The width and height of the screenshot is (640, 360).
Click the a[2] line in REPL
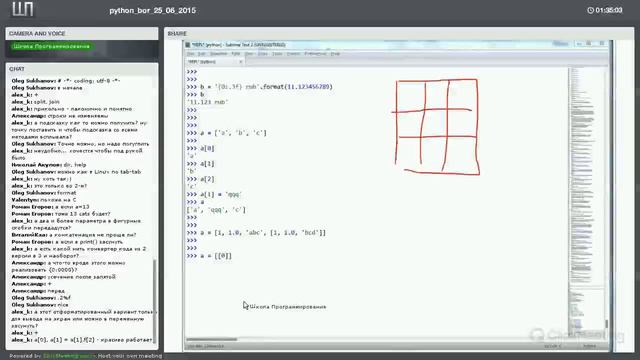[200, 179]
